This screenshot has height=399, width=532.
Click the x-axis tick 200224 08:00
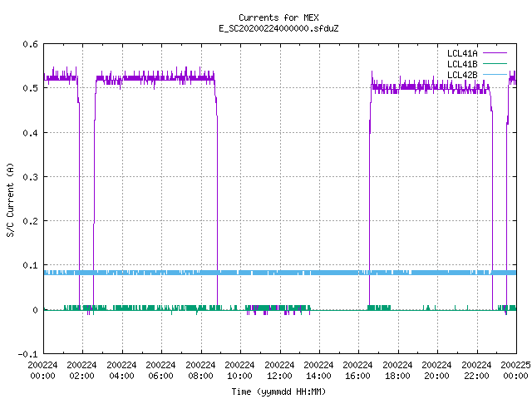(x=200, y=371)
